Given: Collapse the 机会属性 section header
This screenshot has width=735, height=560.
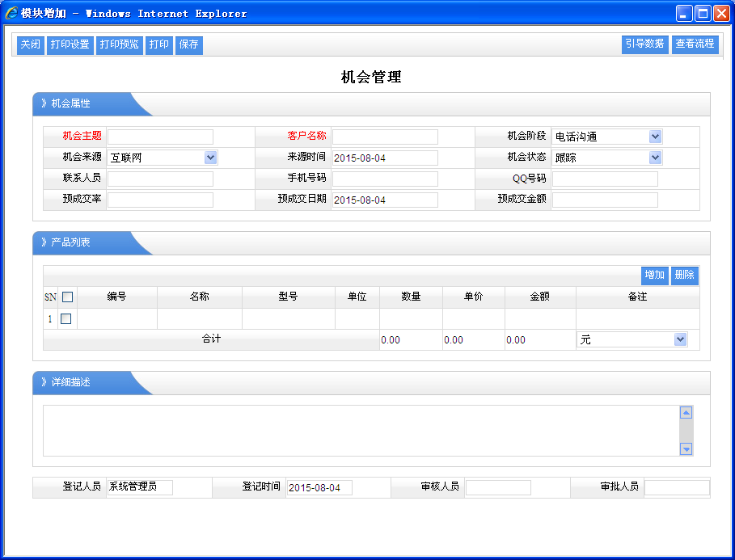Looking at the screenshot, I should [81, 103].
